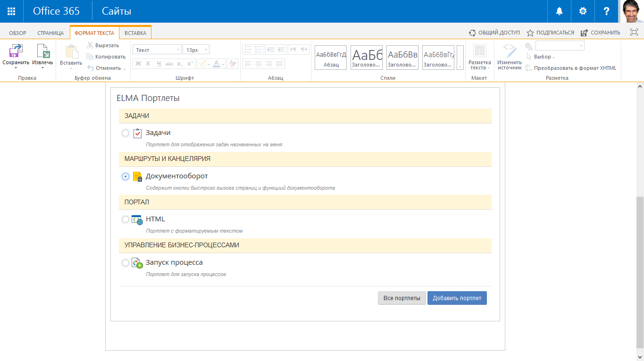Click the vertical scrollbar thumb
The image size is (644, 361).
[640, 273]
